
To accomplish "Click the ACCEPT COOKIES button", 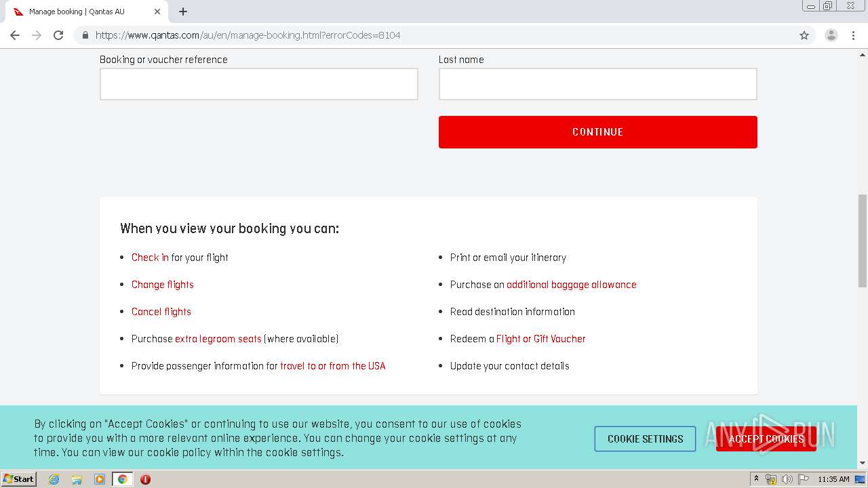I will click(766, 439).
